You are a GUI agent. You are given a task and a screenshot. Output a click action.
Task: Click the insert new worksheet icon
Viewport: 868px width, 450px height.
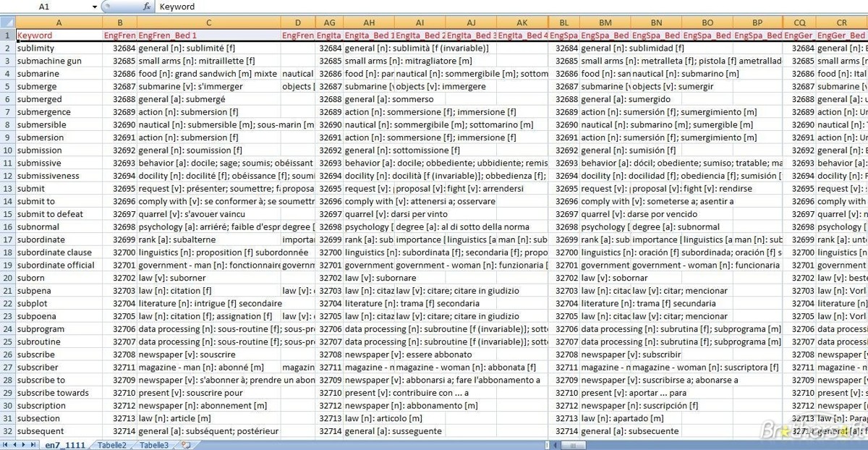click(x=185, y=445)
